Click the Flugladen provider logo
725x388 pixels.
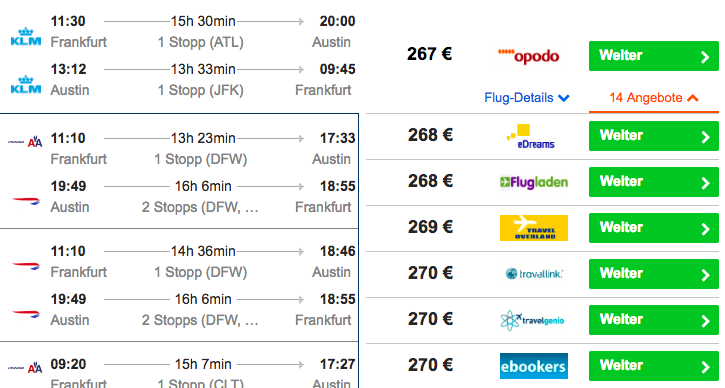click(534, 182)
